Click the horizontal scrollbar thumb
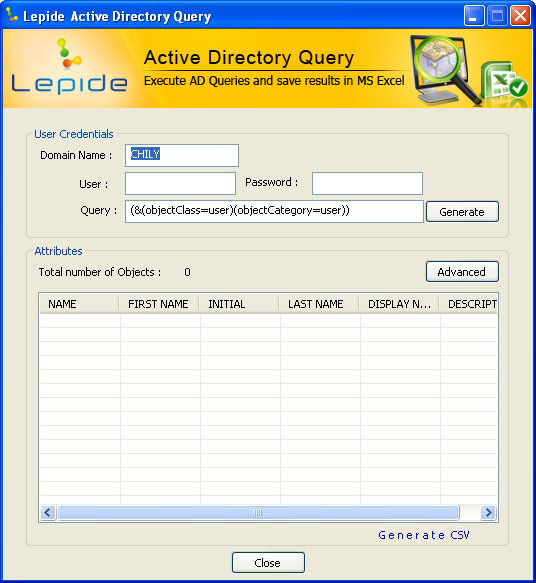 (258, 513)
